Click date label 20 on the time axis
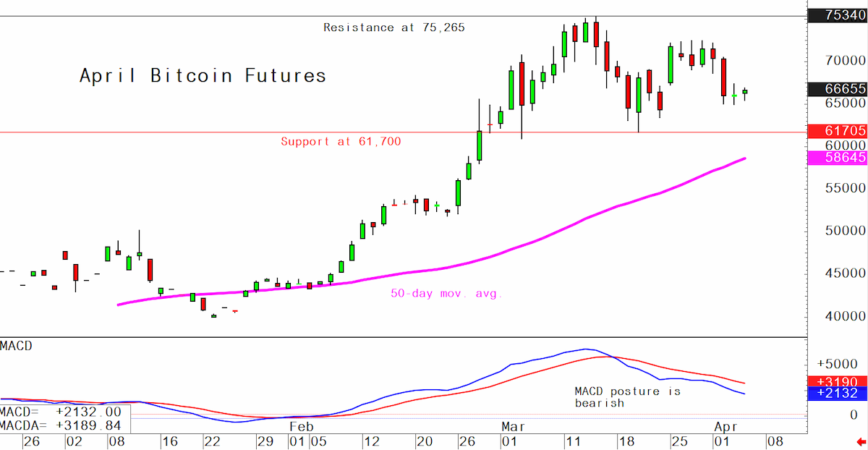This screenshot has height=450, width=868. click(423, 441)
